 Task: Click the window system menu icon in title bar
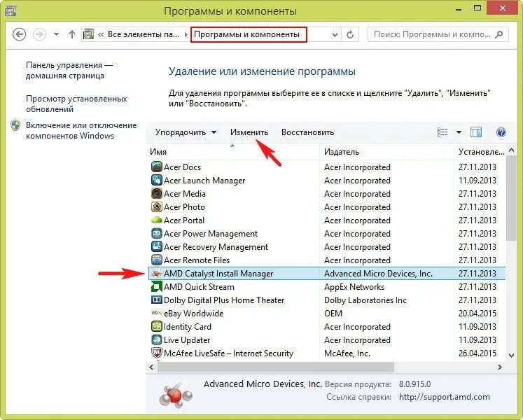[11, 10]
